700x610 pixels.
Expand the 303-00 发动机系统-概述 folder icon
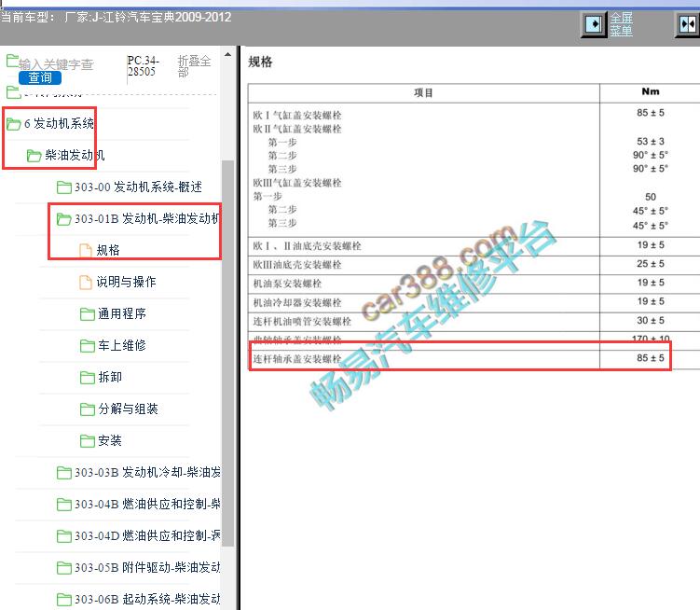click(x=63, y=187)
